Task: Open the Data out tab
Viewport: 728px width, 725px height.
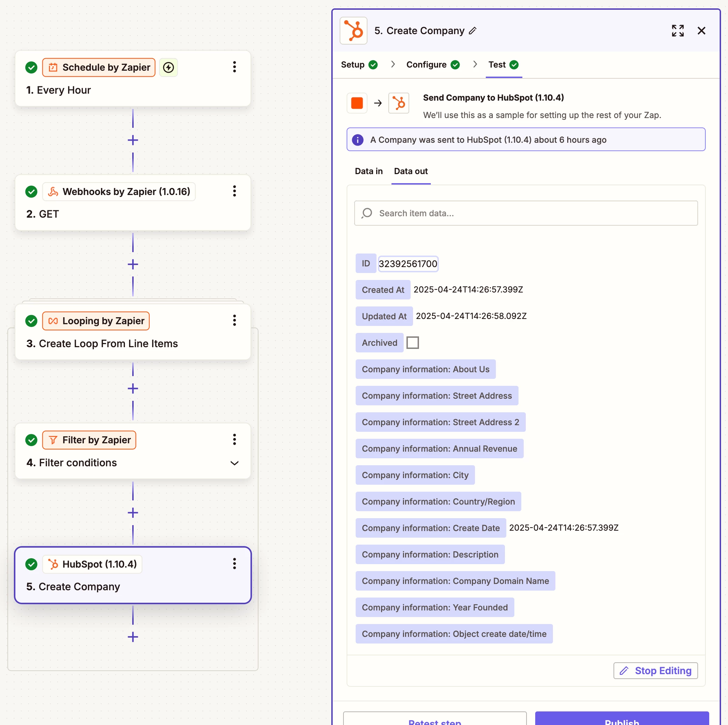Action: [411, 171]
